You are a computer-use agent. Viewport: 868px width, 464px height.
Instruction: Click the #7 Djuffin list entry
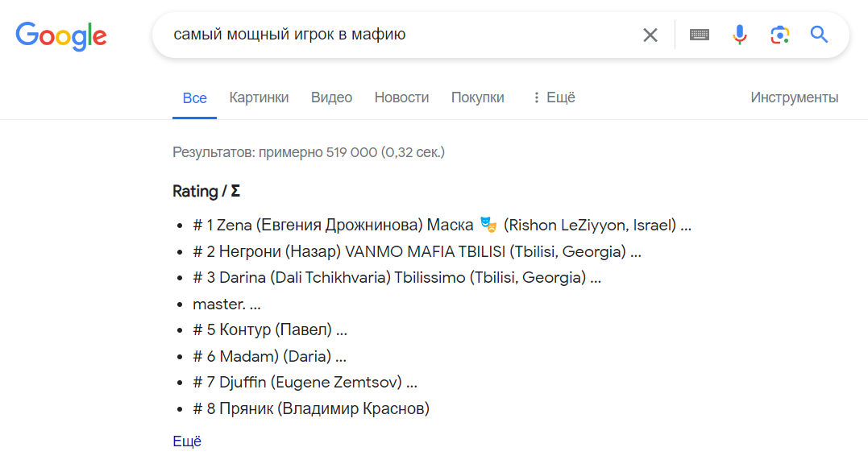click(305, 383)
